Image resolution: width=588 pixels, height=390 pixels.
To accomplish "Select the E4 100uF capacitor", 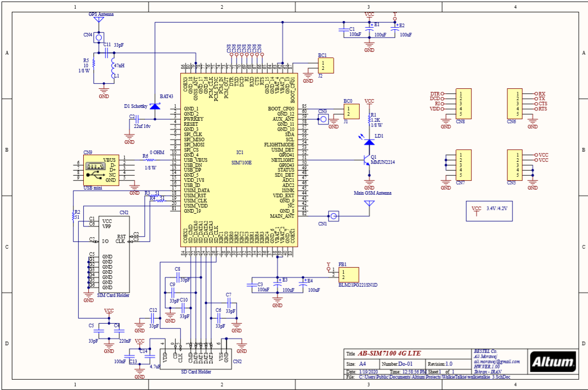I will pyautogui.click(x=303, y=285).
